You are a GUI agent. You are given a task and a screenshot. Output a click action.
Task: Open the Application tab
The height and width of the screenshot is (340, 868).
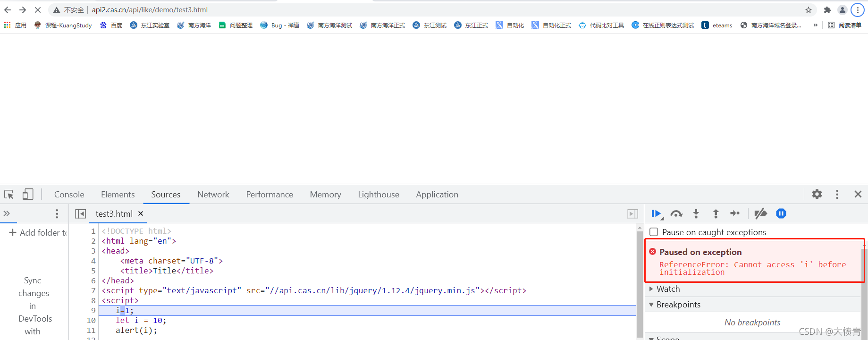tap(437, 194)
